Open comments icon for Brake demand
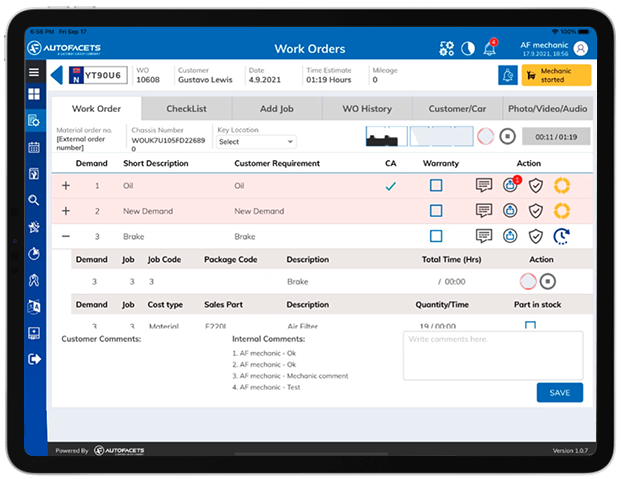The height and width of the screenshot is (479, 621). (484, 236)
